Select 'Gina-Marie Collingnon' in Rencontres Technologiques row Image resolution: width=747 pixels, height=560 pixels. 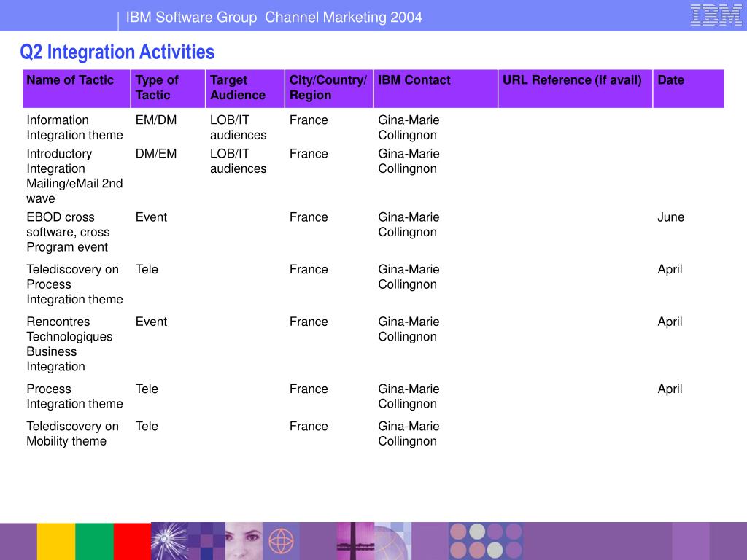[409, 330]
